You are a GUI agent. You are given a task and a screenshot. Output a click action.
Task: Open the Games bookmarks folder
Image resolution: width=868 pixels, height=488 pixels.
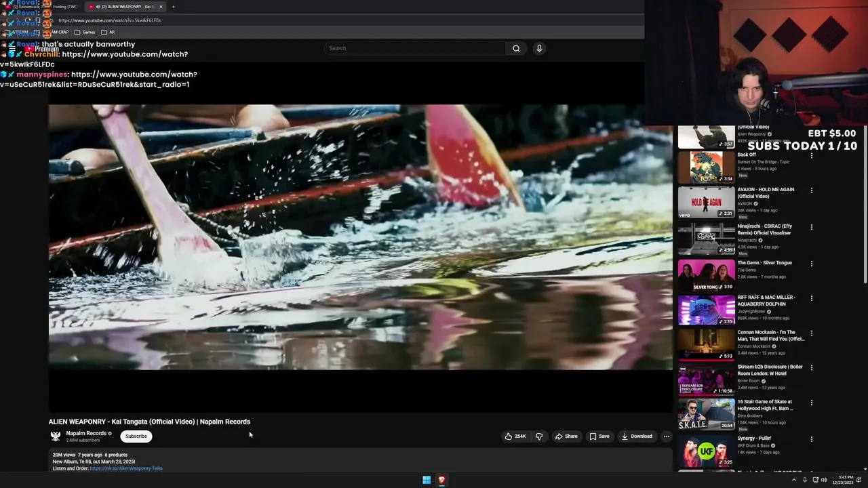pos(85,32)
